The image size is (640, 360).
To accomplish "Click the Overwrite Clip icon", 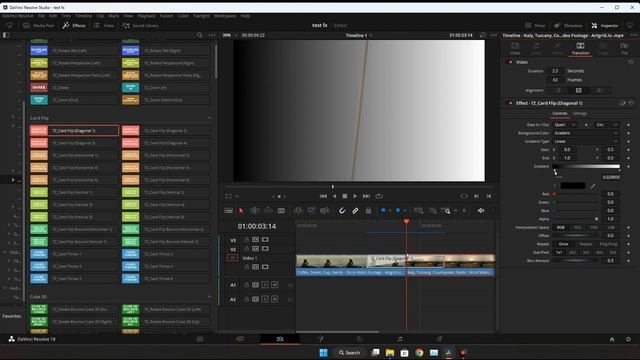I will (x=311, y=211).
